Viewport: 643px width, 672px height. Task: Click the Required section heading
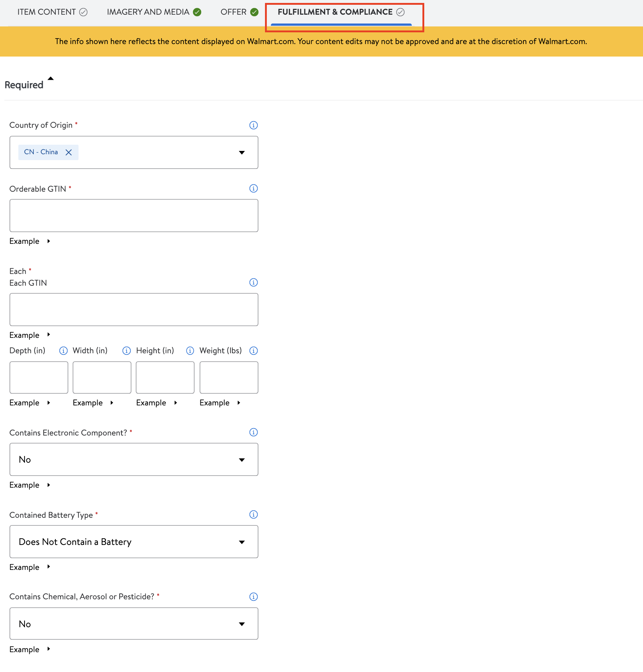pyautogui.click(x=24, y=85)
